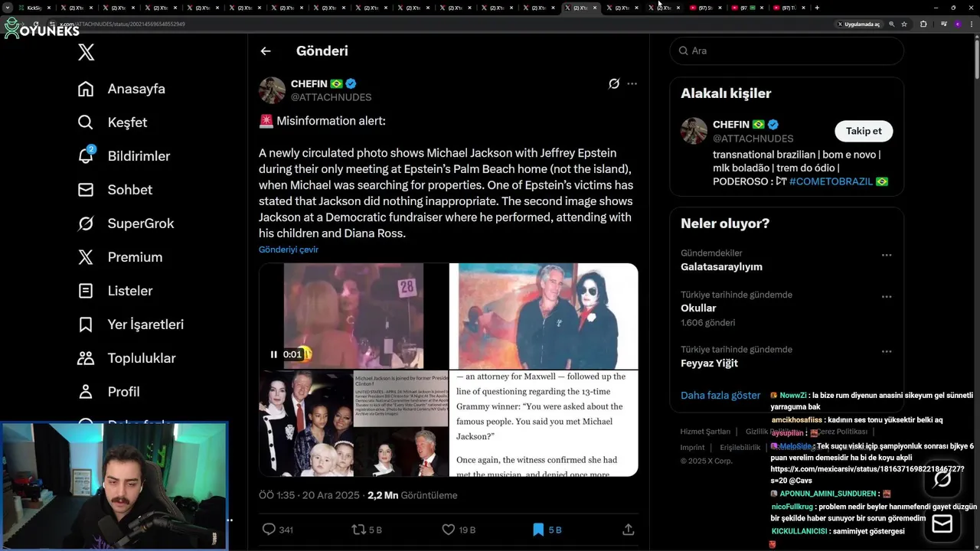The image size is (980, 551).
Task: Open more options for Galatasaraylıyım trend
Action: click(887, 255)
